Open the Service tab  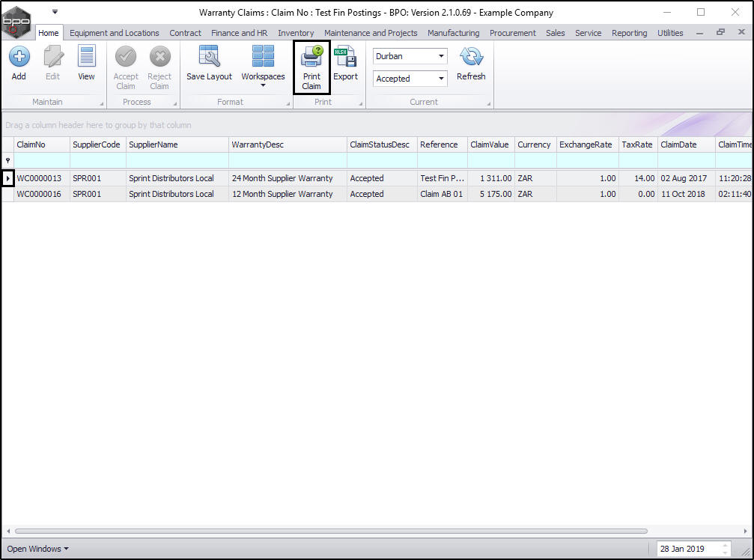[x=588, y=33]
